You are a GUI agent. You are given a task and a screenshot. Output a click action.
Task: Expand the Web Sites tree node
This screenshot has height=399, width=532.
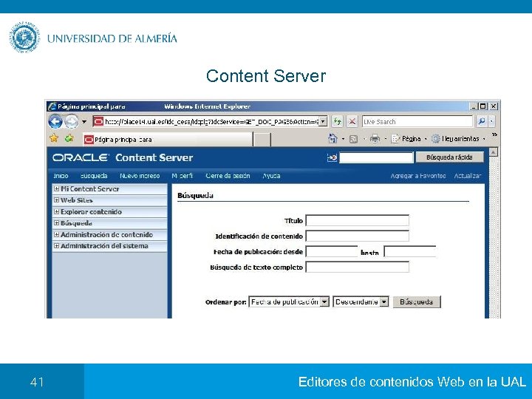coord(57,200)
